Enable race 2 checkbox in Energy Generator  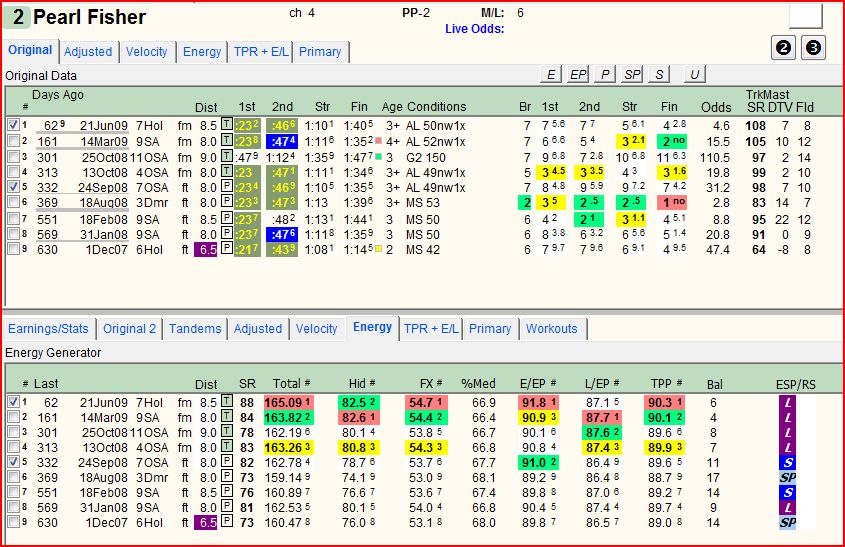pos(13,417)
